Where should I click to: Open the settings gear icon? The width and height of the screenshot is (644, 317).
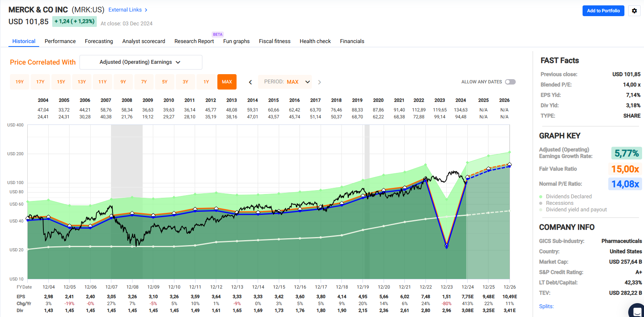[x=634, y=11]
